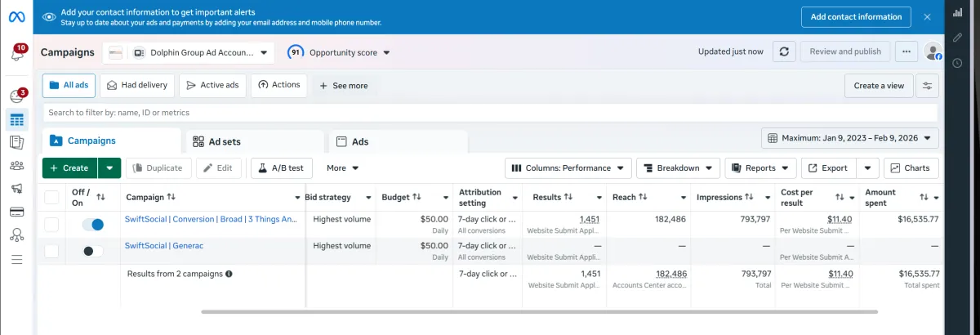
Task: Open the three-dots more options button
Action: point(906,51)
